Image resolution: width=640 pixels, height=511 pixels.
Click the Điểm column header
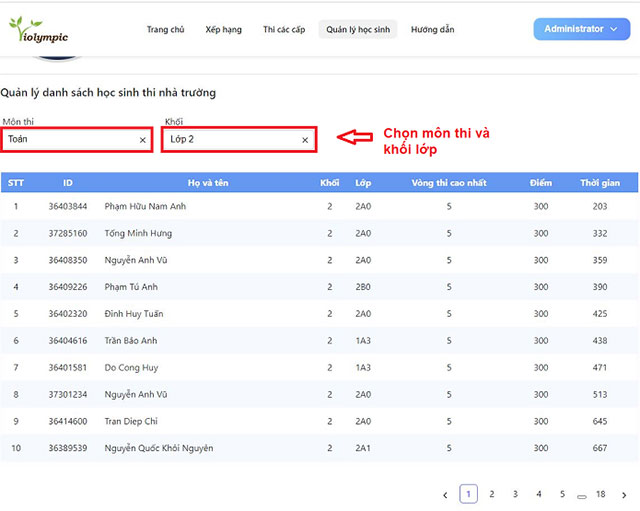[540, 183]
